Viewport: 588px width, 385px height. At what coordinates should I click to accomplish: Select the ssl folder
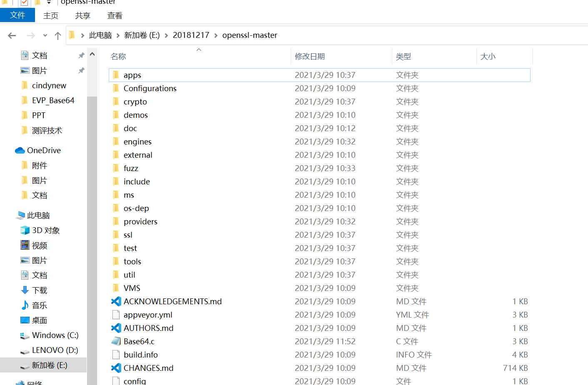pyautogui.click(x=128, y=235)
